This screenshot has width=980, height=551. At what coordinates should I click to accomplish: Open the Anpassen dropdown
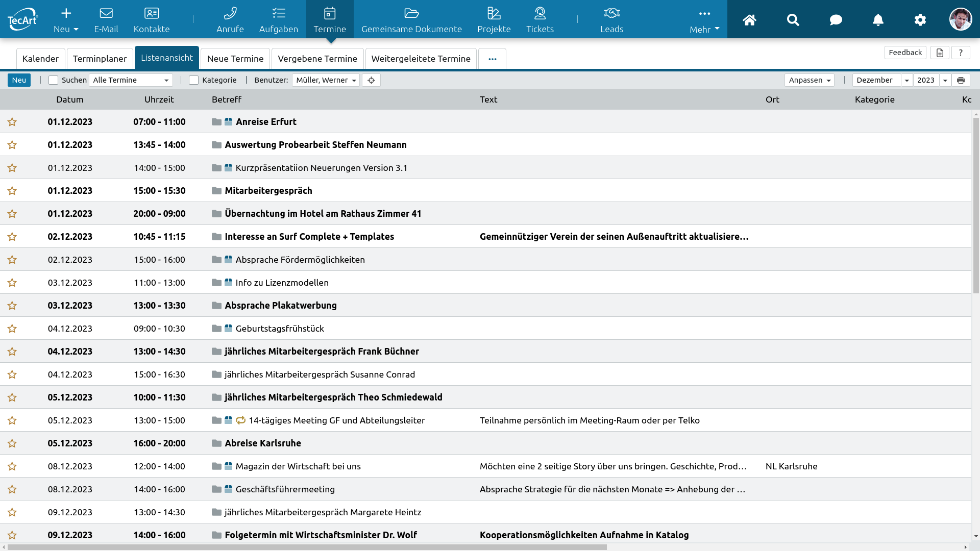[809, 80]
